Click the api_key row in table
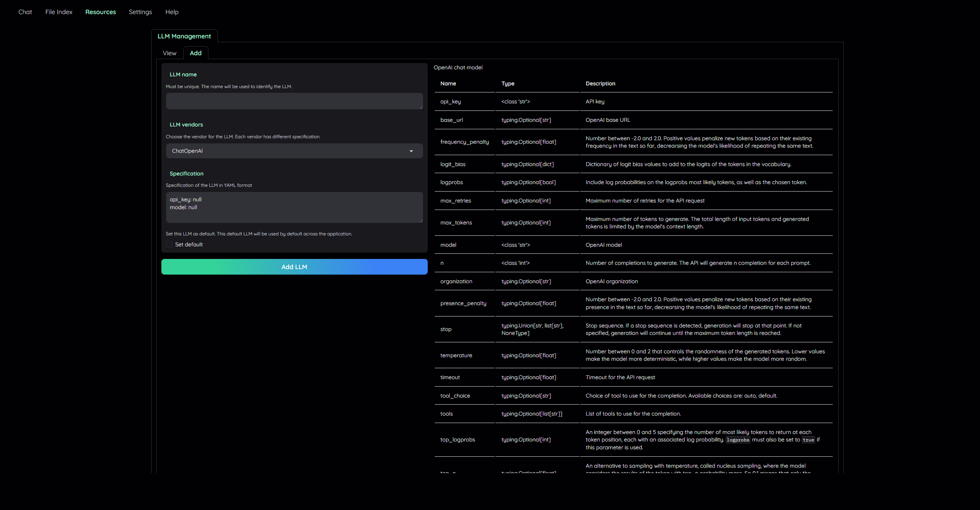This screenshot has width=980, height=510. point(450,101)
